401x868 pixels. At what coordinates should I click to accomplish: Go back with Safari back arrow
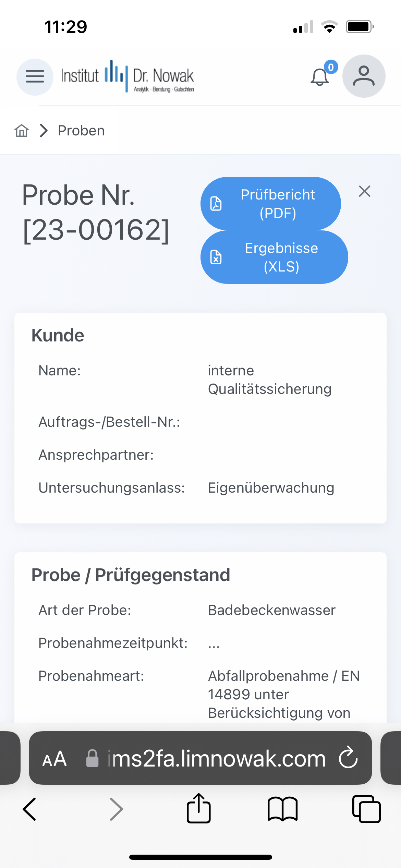click(29, 809)
